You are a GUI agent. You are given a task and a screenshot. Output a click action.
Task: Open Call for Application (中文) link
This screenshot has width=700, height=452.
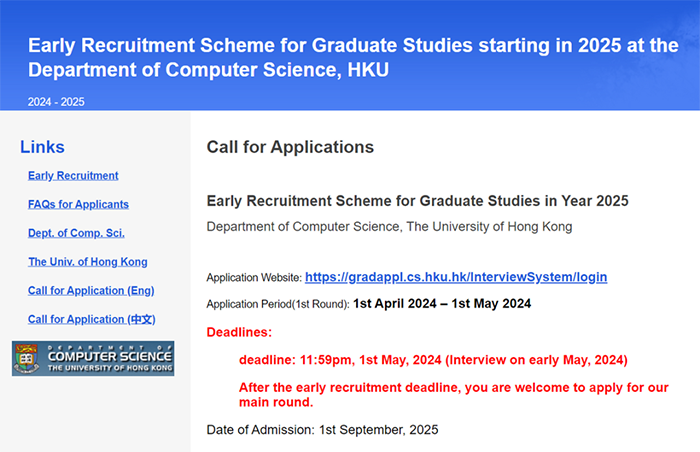tap(92, 319)
